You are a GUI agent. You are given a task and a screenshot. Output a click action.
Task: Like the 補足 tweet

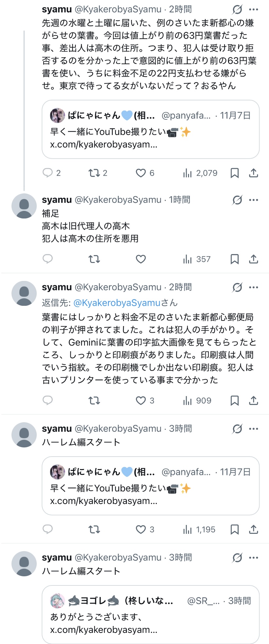(141, 259)
